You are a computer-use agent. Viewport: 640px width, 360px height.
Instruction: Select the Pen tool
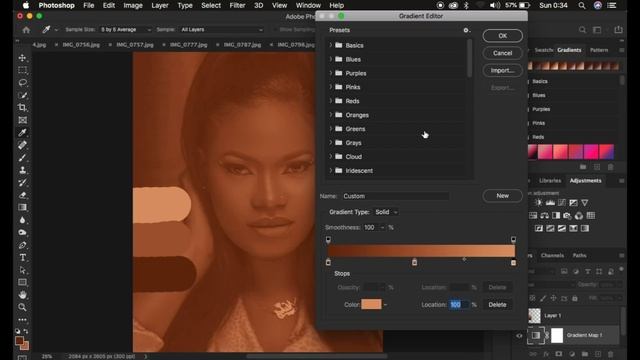click(22, 245)
